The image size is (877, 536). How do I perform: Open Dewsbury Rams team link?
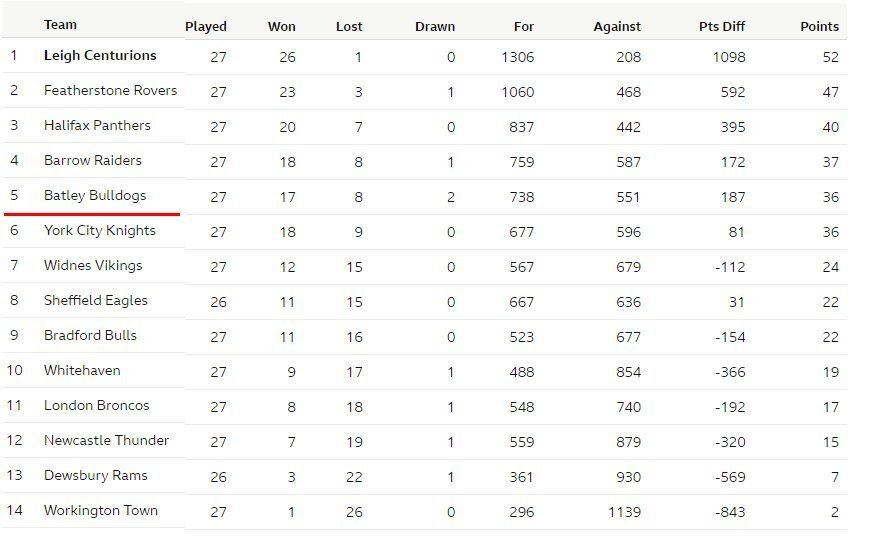[96, 475]
